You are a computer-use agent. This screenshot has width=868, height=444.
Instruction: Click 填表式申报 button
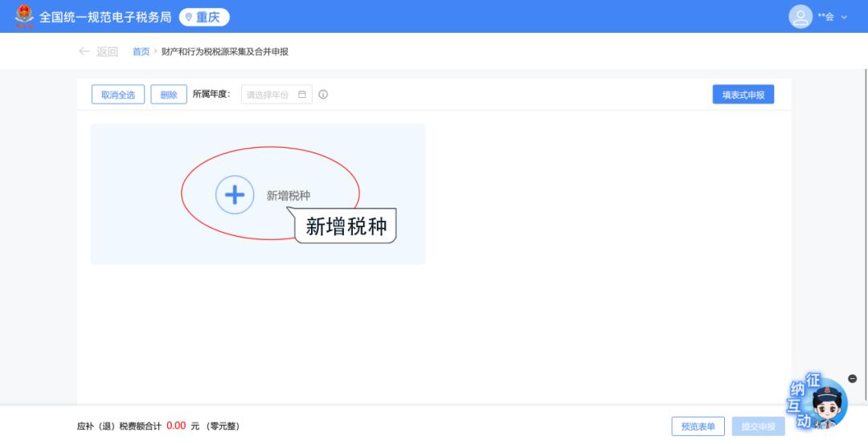743,95
